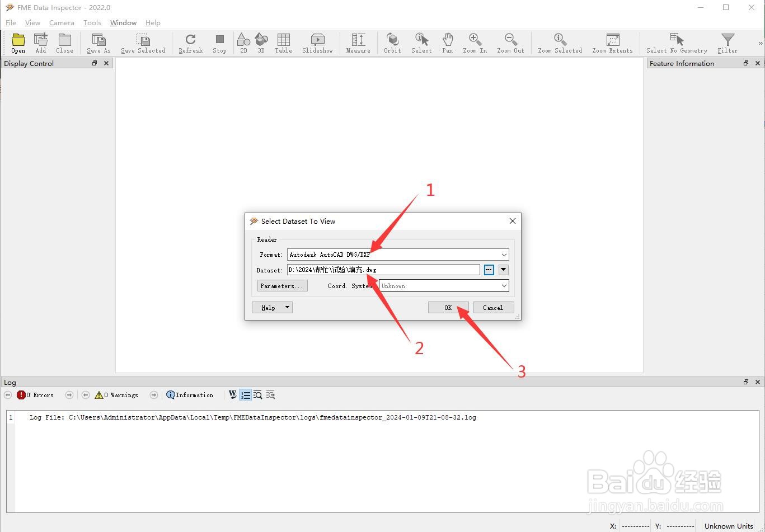Click the Refresh toolbar icon

coord(190,43)
